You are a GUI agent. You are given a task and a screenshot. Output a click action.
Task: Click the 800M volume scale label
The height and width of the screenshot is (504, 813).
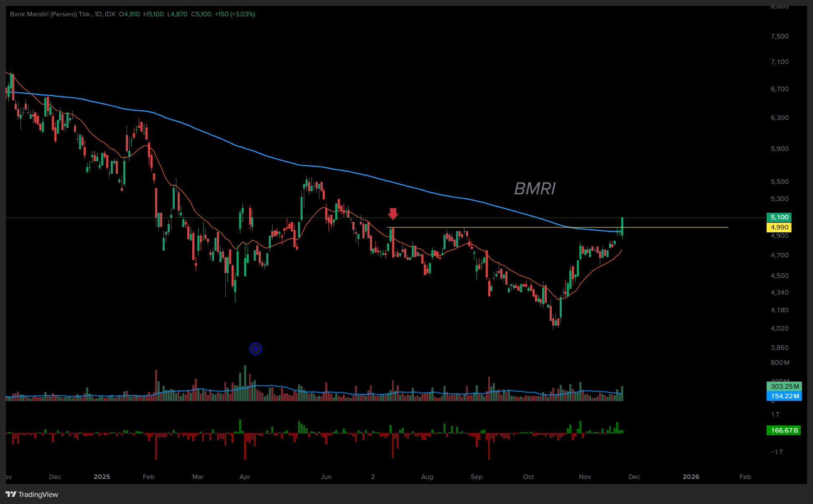tap(780, 363)
